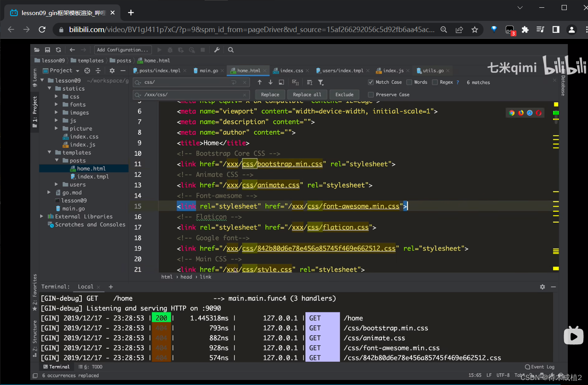Switch to the index.css editor tab
Image resolution: width=588 pixels, height=385 pixels.
coord(291,71)
